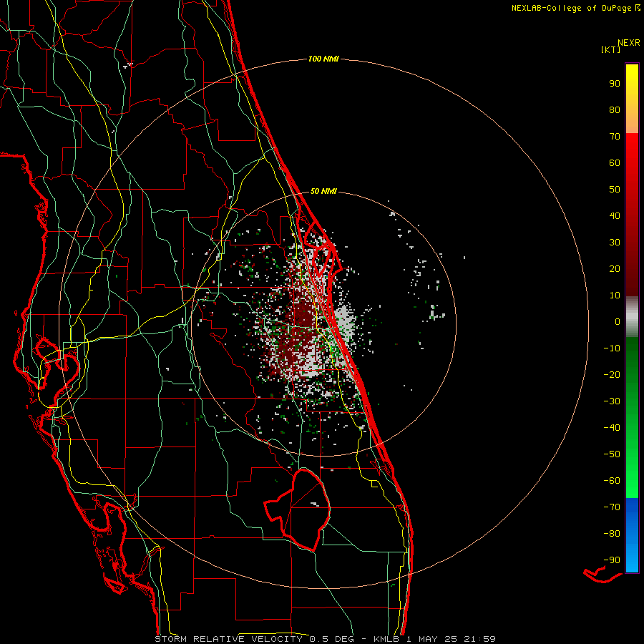The width and height of the screenshot is (644, 644).
Task: Click the 0 value on velocity scale
Action: [618, 322]
